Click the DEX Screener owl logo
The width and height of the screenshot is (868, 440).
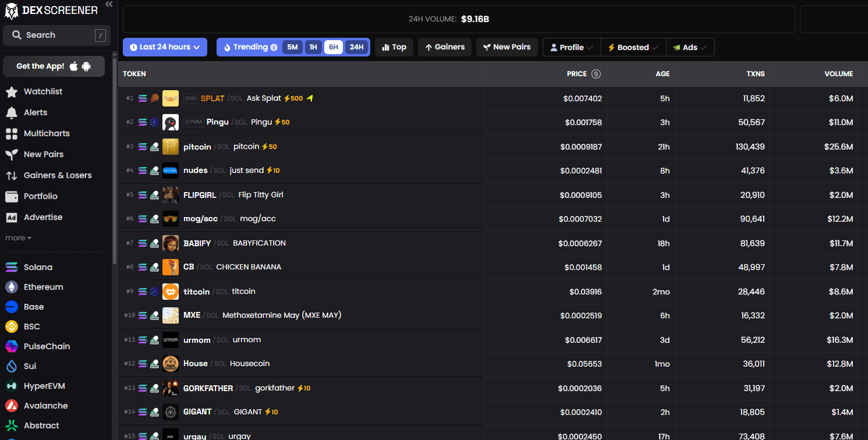pos(12,11)
